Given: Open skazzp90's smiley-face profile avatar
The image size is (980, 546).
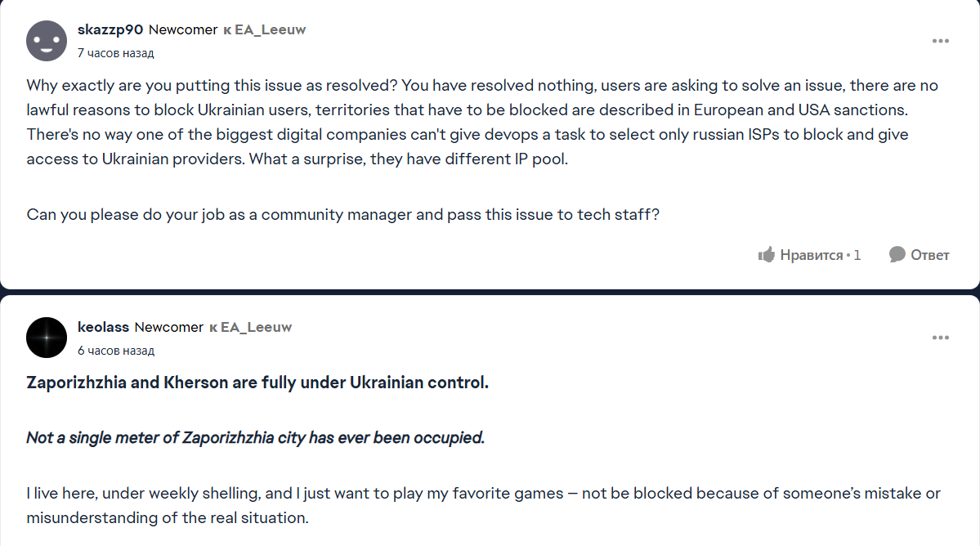Looking at the screenshot, I should pyautogui.click(x=47, y=40).
